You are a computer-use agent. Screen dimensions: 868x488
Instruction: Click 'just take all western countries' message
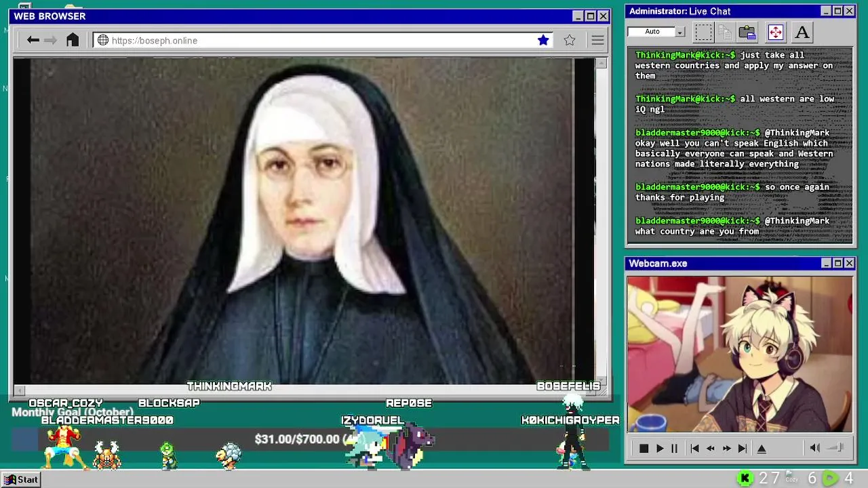[734, 65]
